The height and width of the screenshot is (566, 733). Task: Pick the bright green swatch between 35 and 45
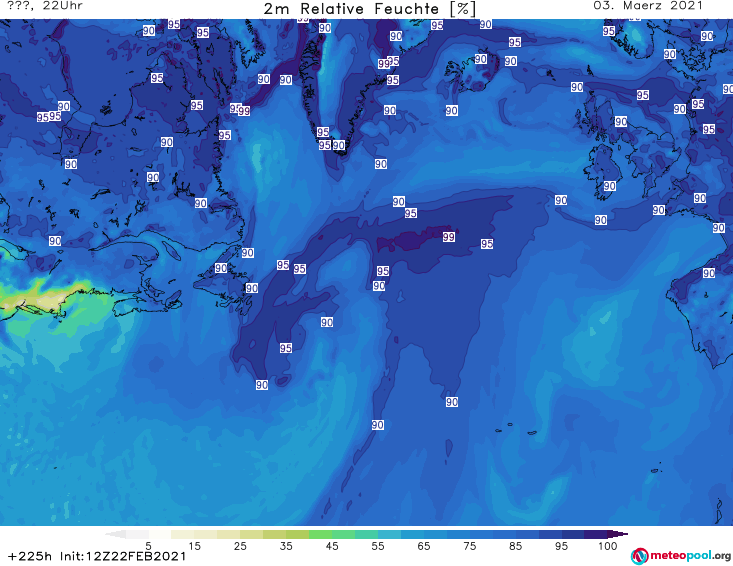320,534
